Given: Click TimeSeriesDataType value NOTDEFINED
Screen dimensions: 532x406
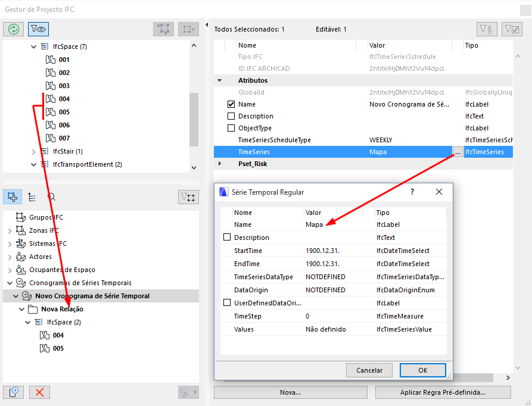Looking at the screenshot, I should tap(325, 277).
